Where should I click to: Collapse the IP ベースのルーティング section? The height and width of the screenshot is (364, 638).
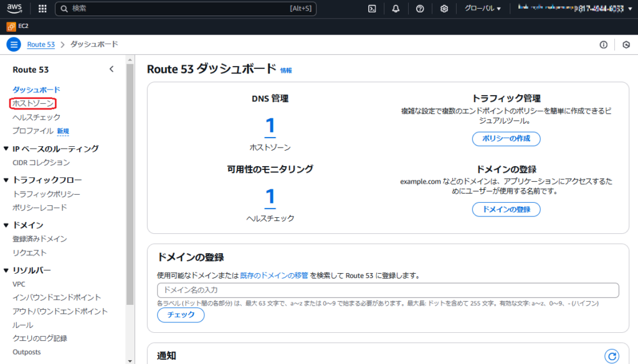click(6, 149)
